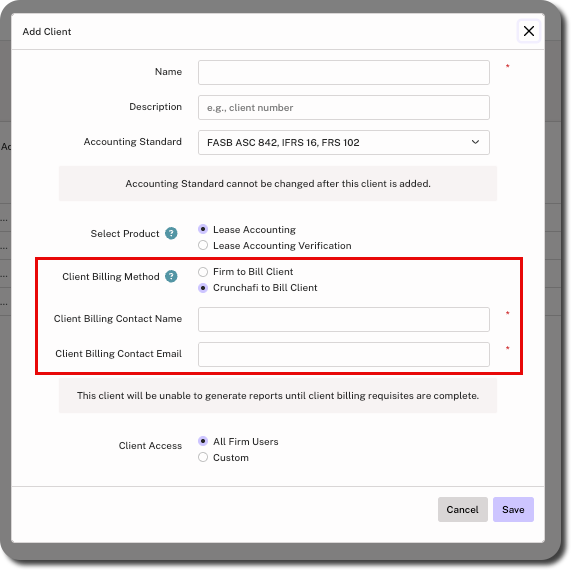Viewport: 571px width, 570px height.
Task: Close the Add Client dialog
Action: pos(529,31)
